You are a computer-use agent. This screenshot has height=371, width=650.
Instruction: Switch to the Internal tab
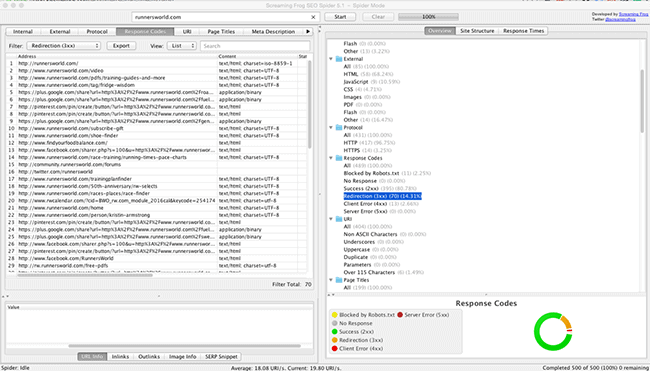point(23,32)
